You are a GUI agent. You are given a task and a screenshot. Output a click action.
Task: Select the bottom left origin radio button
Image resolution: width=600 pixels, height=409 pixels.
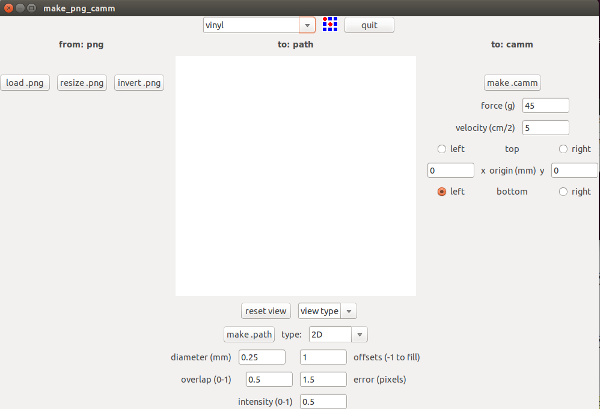(x=442, y=192)
